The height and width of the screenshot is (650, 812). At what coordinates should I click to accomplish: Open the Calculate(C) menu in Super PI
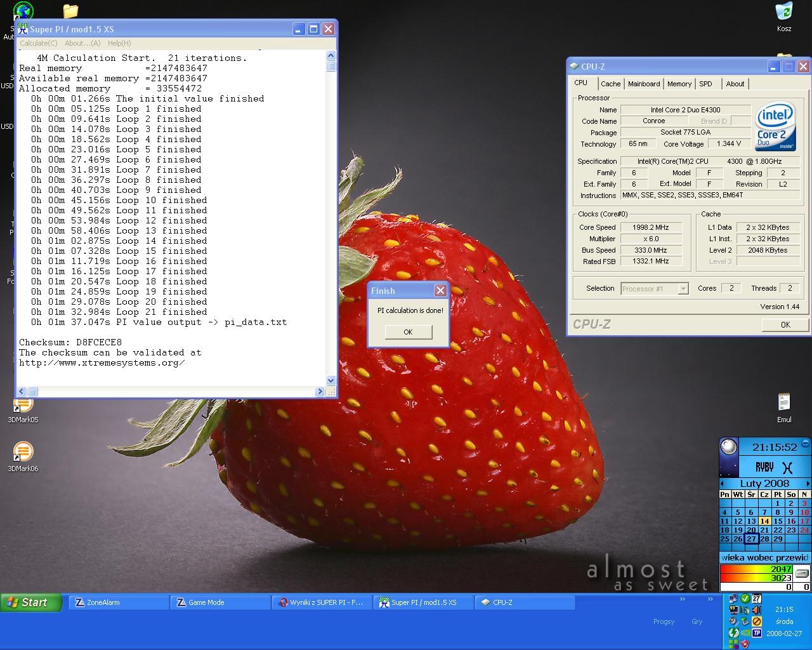39,43
